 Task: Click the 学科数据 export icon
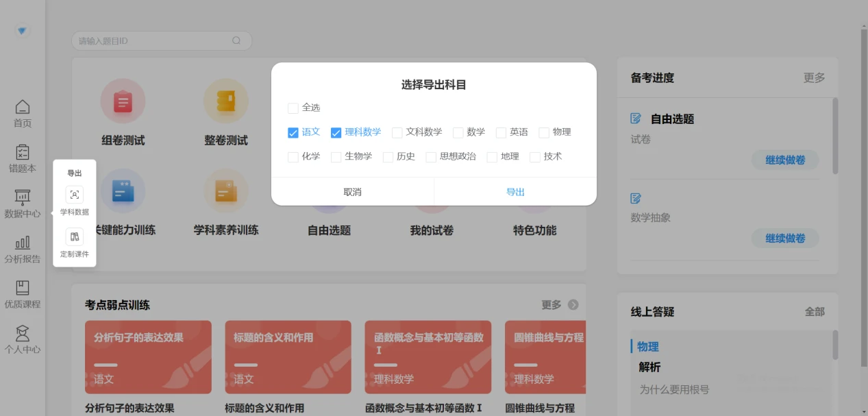click(x=75, y=195)
